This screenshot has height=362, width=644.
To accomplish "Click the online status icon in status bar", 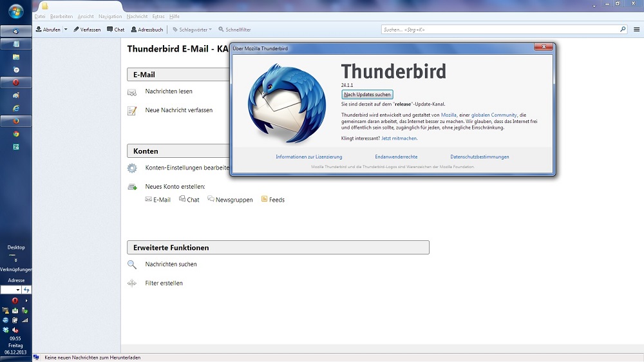I will [36, 357].
